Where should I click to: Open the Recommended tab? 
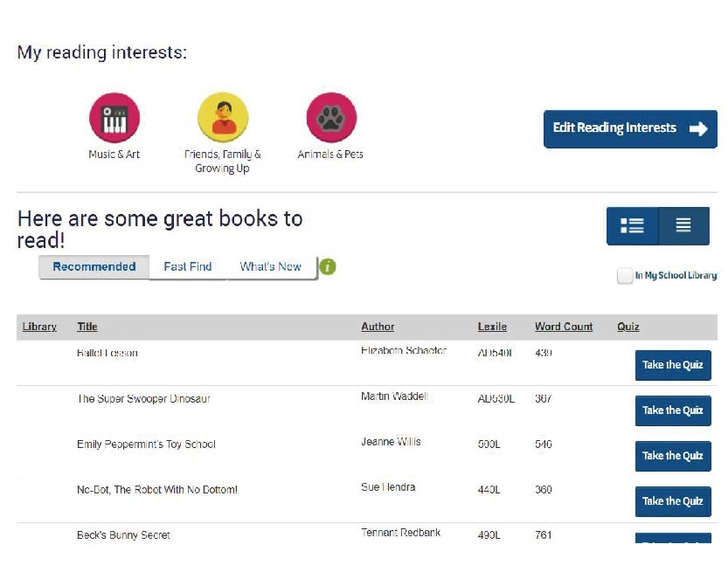94,267
